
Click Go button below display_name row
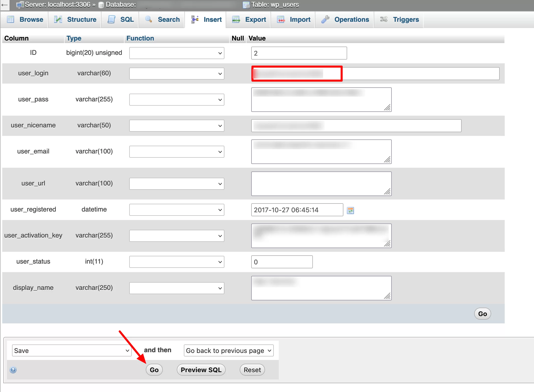482,314
